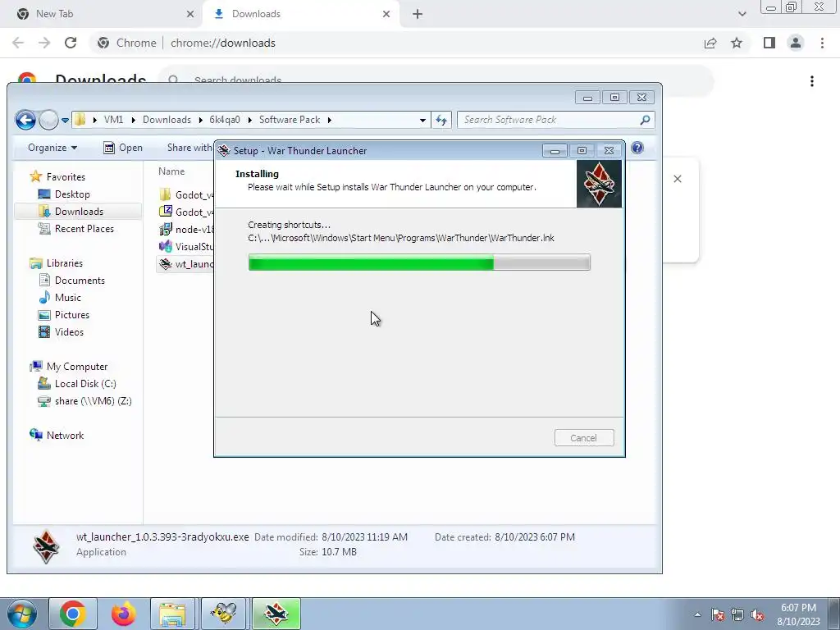The height and width of the screenshot is (630, 840).
Task: Click the Windows Explorer taskbar icon
Action: click(x=172, y=614)
